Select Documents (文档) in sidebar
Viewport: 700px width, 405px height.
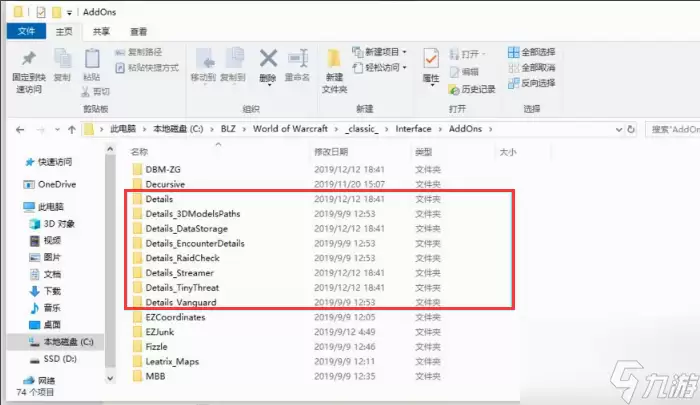45,274
